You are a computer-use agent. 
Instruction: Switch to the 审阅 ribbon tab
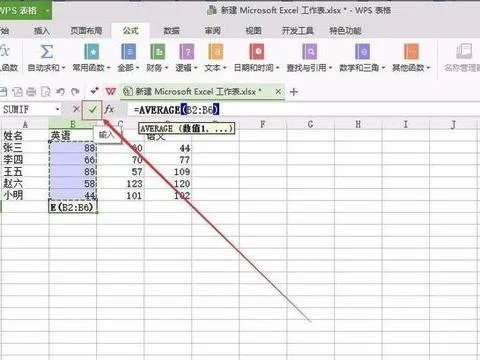[212, 31]
